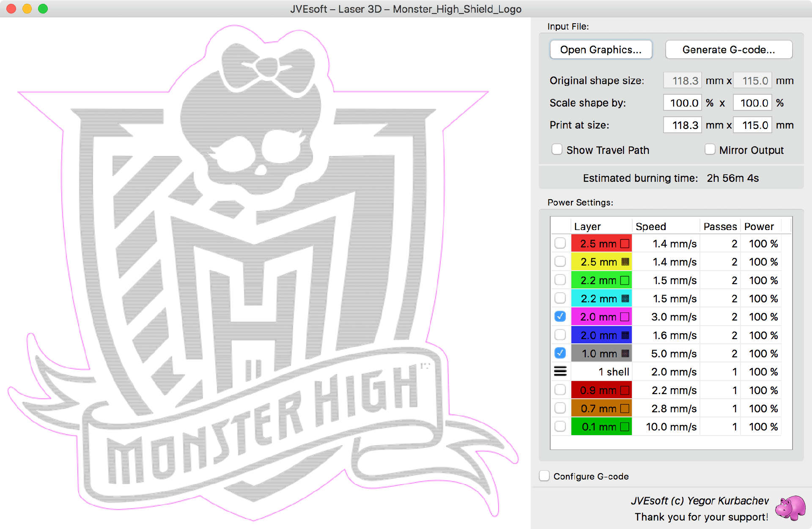
Task: Enable the 0.9 mm layer checkbox
Action: tap(560, 390)
